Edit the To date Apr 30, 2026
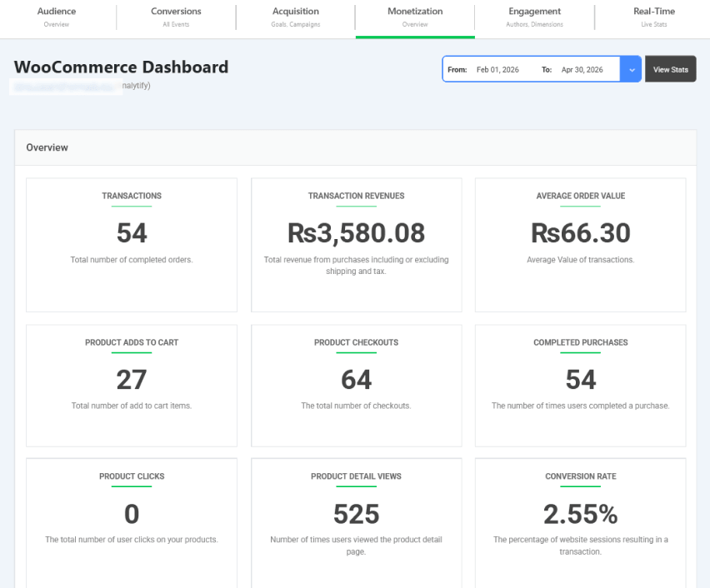Viewport: 710px width, 588px height. pos(582,70)
